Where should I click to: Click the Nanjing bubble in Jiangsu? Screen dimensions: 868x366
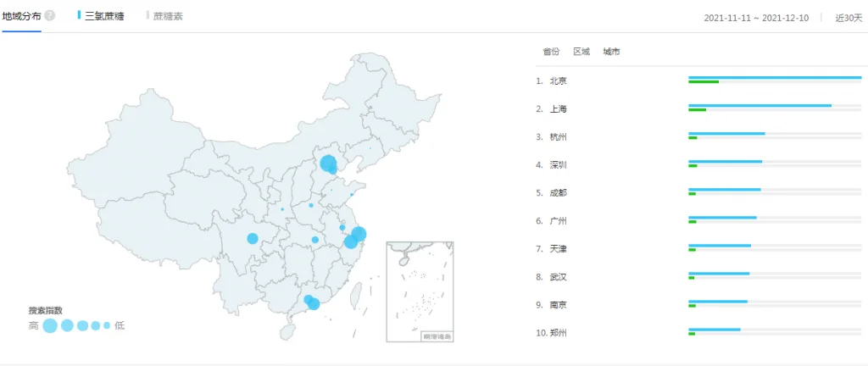click(342, 227)
